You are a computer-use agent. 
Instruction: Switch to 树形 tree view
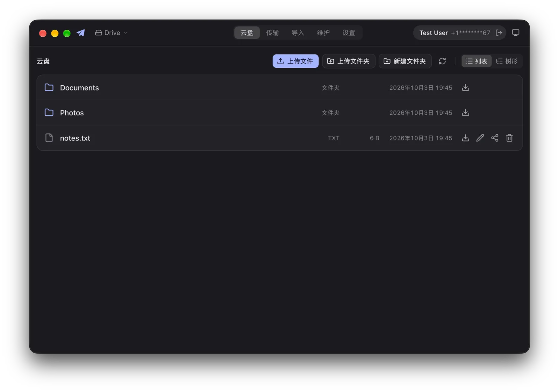click(507, 61)
